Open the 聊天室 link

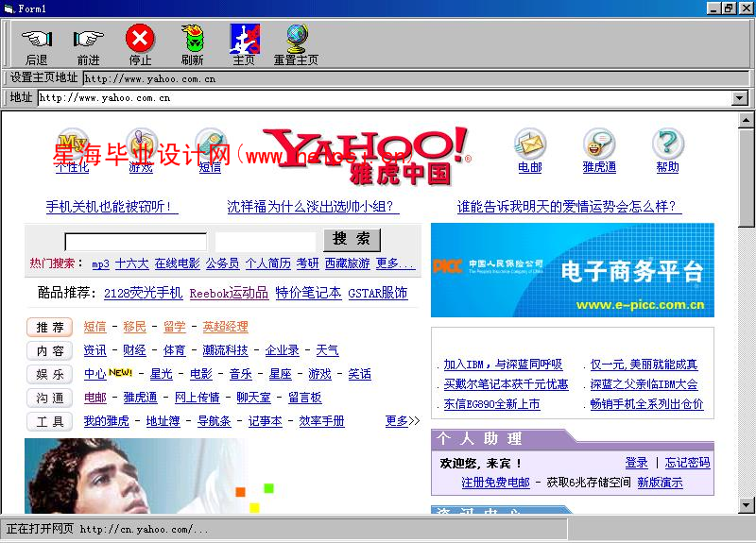[x=253, y=398]
